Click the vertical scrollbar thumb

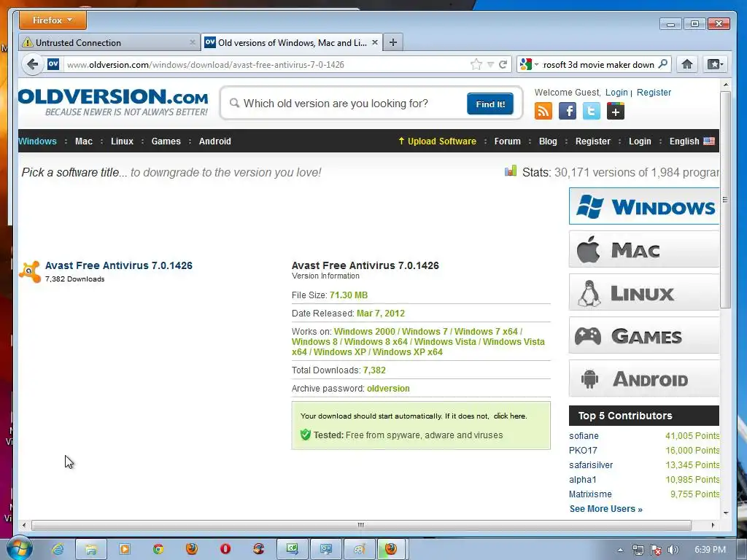[725, 200]
